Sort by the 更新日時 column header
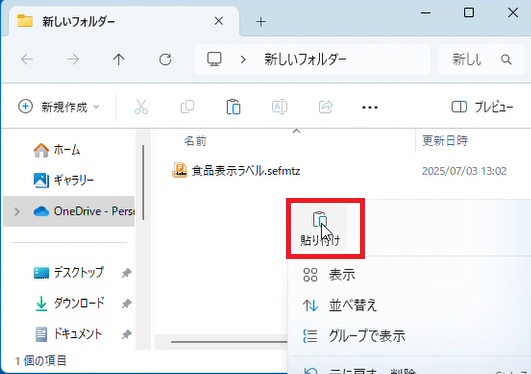 [445, 140]
